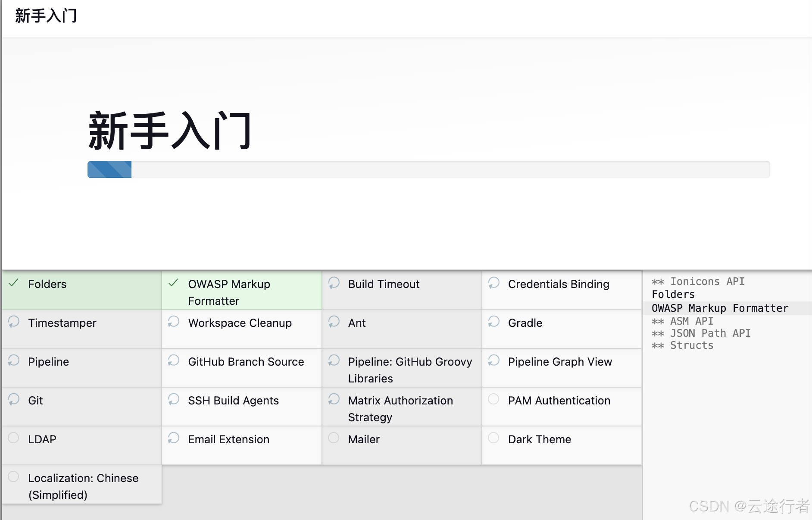Click the checkmark icon beside OWASP Markup Formatter

174,283
